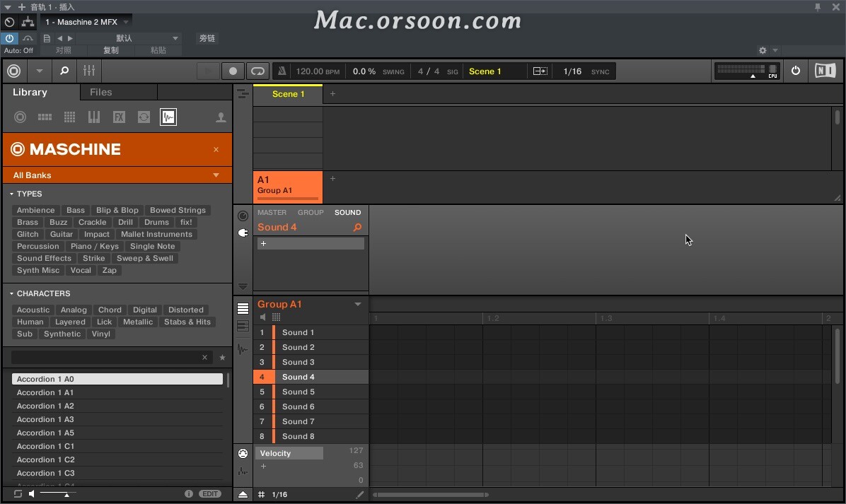Show the plug-in view icon
Screen dimensions: 846x504
(x=243, y=233)
